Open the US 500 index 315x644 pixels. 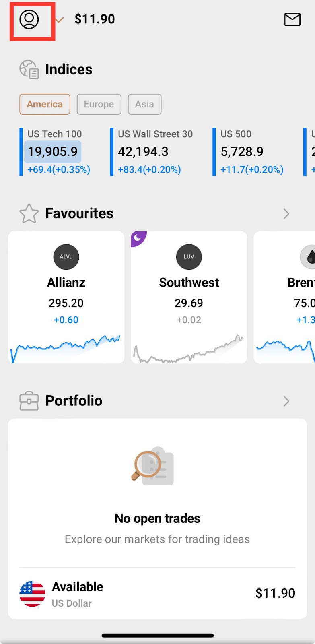coord(251,152)
